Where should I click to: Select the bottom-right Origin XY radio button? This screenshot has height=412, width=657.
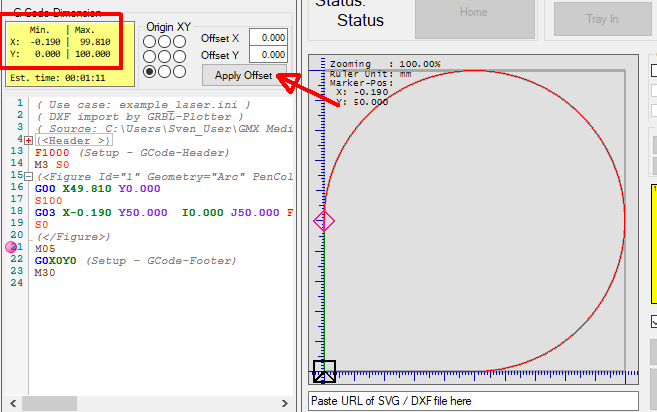(180, 71)
